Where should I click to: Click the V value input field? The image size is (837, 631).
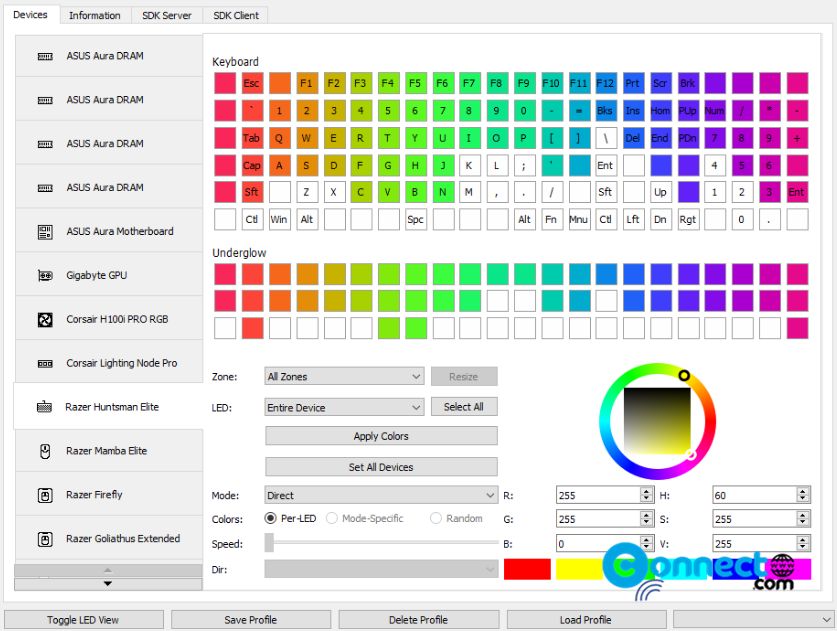click(754, 544)
